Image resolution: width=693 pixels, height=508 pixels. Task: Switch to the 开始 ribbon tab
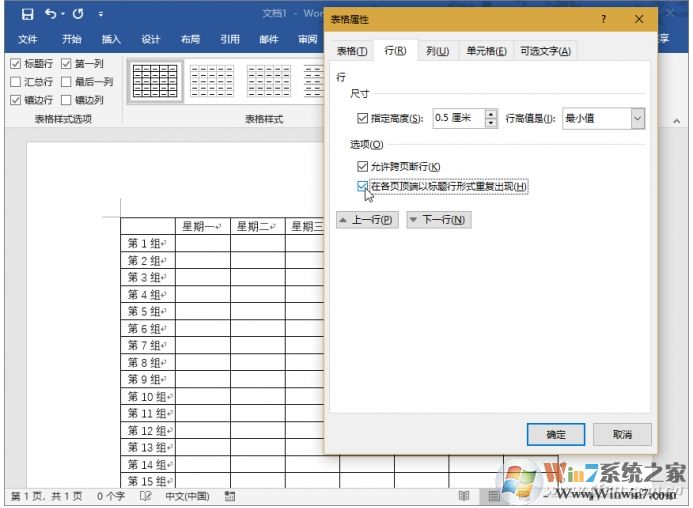tap(72, 39)
